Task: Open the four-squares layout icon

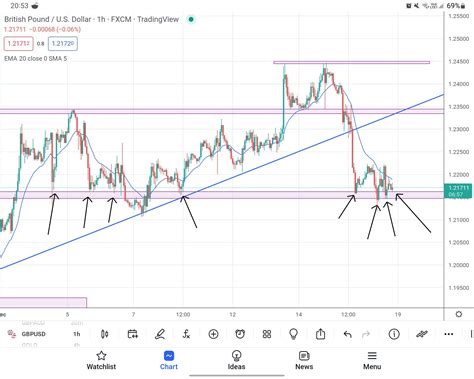Action: coord(267,334)
